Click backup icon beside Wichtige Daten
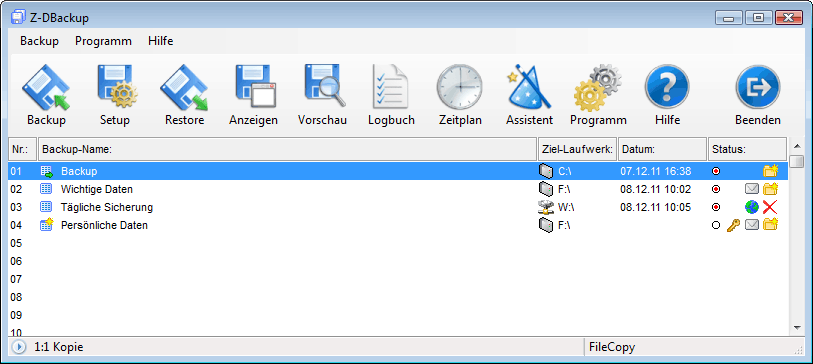The image size is (813, 364). [x=46, y=189]
